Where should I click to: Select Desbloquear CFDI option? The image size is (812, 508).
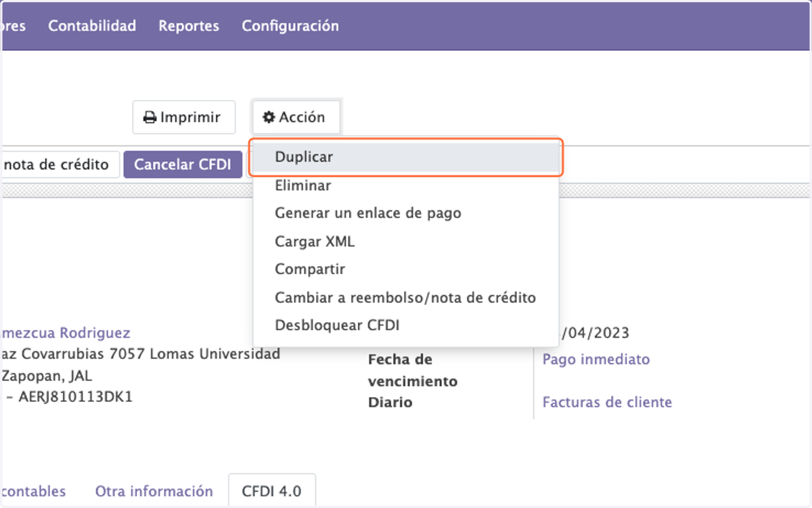[405, 325]
